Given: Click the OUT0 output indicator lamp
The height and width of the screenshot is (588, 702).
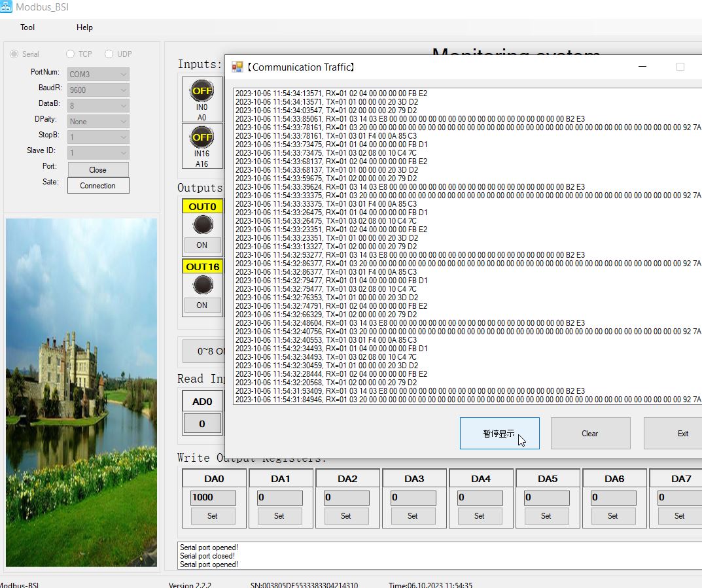Looking at the screenshot, I should tap(202, 224).
